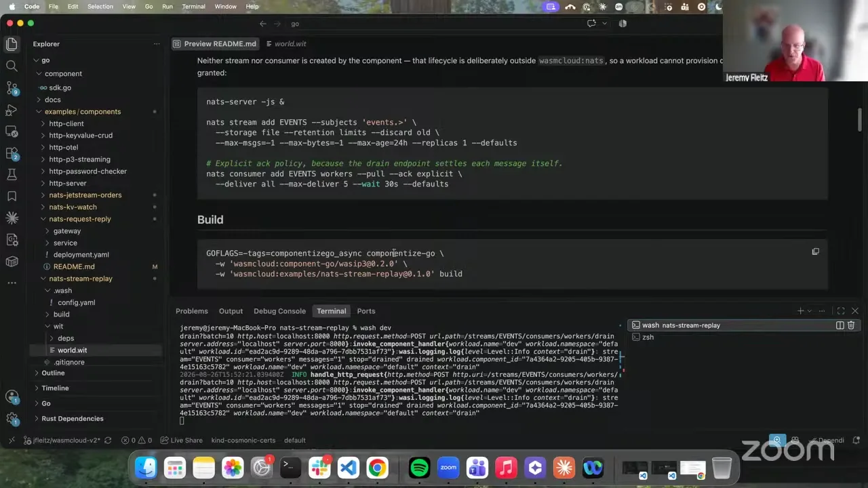Open the Debug Console panel tab
The image size is (868, 488).
point(279,311)
